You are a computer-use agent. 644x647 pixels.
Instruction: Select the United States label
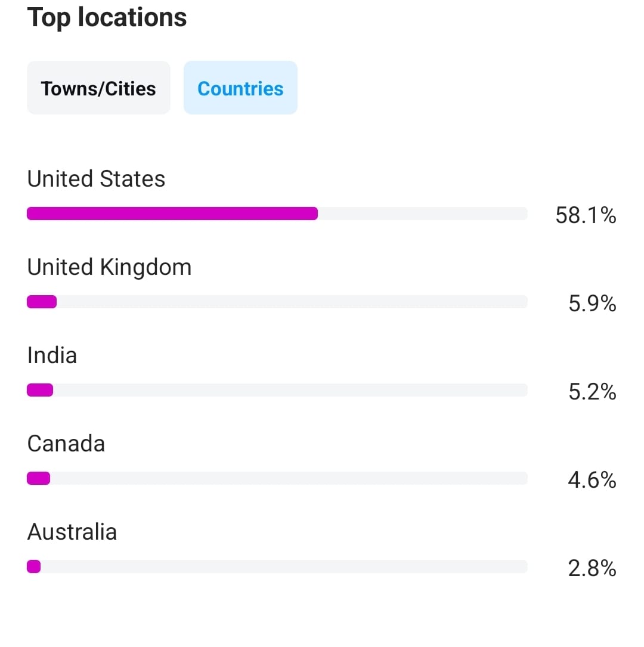click(96, 179)
